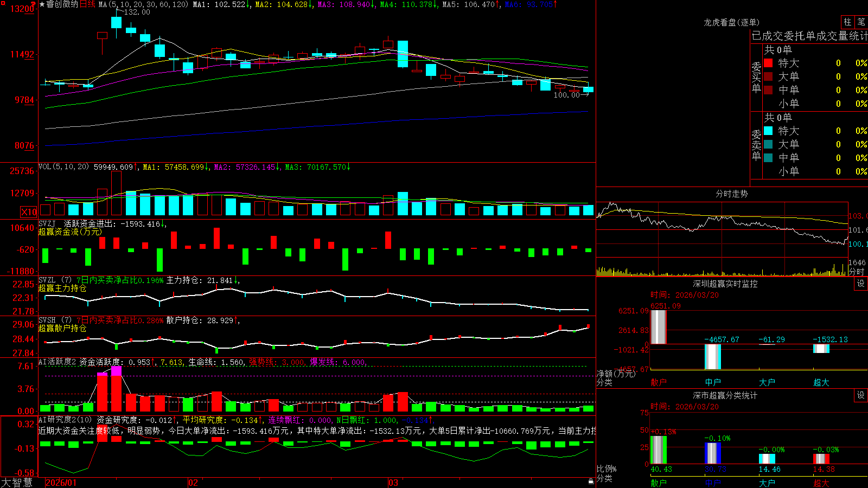The height and width of the screenshot is (488, 868).
Task: Click the 大户 ratio bar 14.46
Action: (767, 459)
